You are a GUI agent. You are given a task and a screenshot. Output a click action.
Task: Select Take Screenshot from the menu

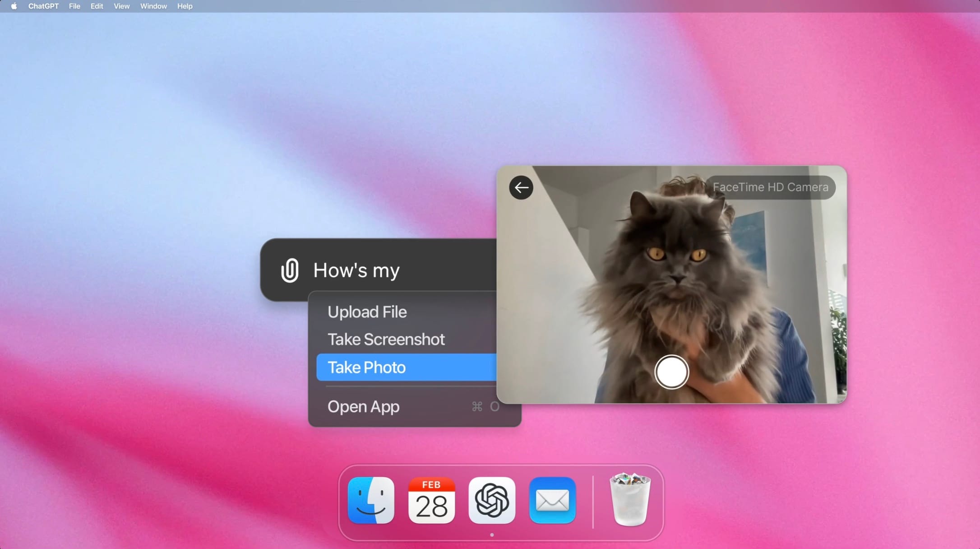[386, 339]
